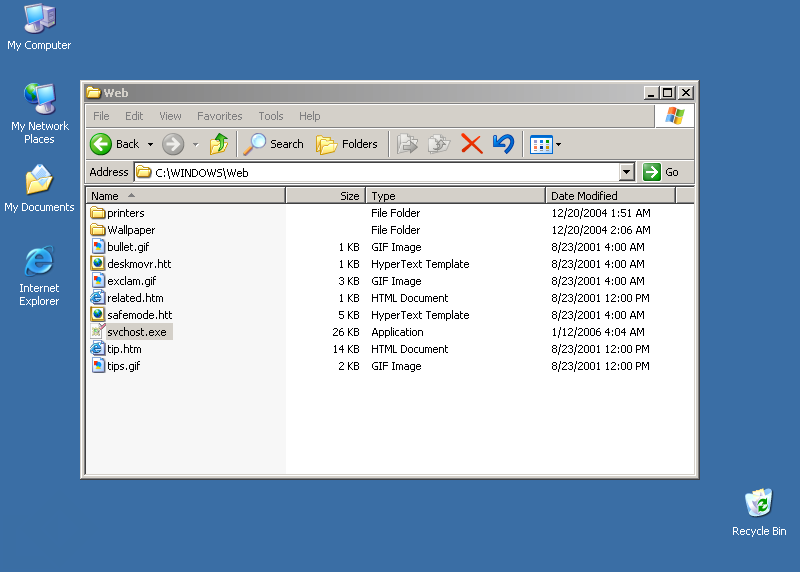800x572 pixels.
Task: Click the 12/20/2004 2:06 AM date cell
Action: (x=601, y=230)
